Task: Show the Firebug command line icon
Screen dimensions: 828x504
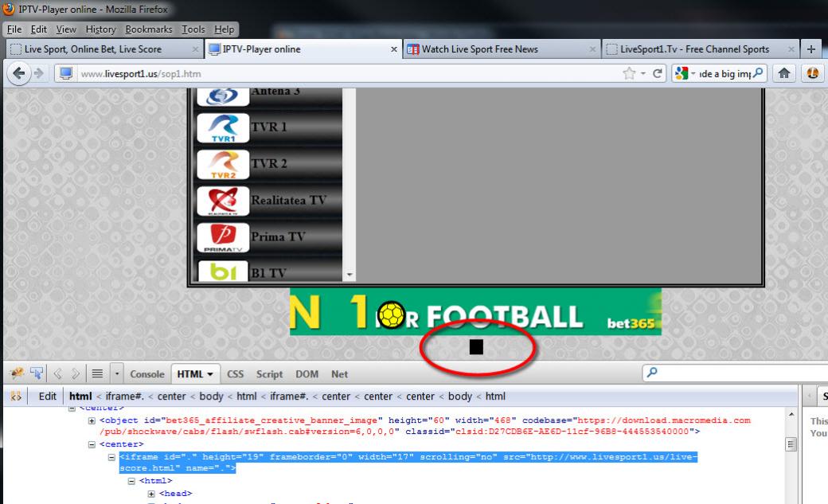Action: click(x=97, y=374)
